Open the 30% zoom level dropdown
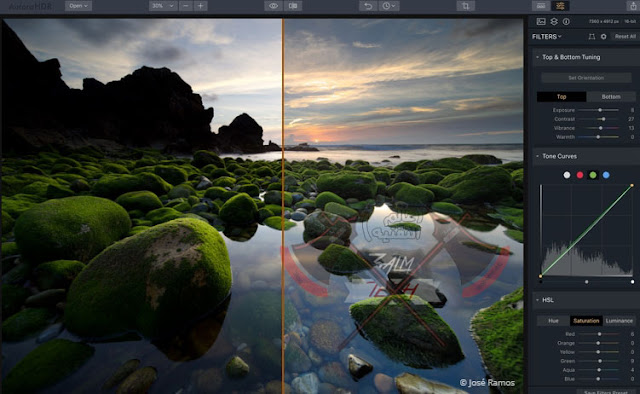640x394 pixels. pyautogui.click(x=162, y=6)
